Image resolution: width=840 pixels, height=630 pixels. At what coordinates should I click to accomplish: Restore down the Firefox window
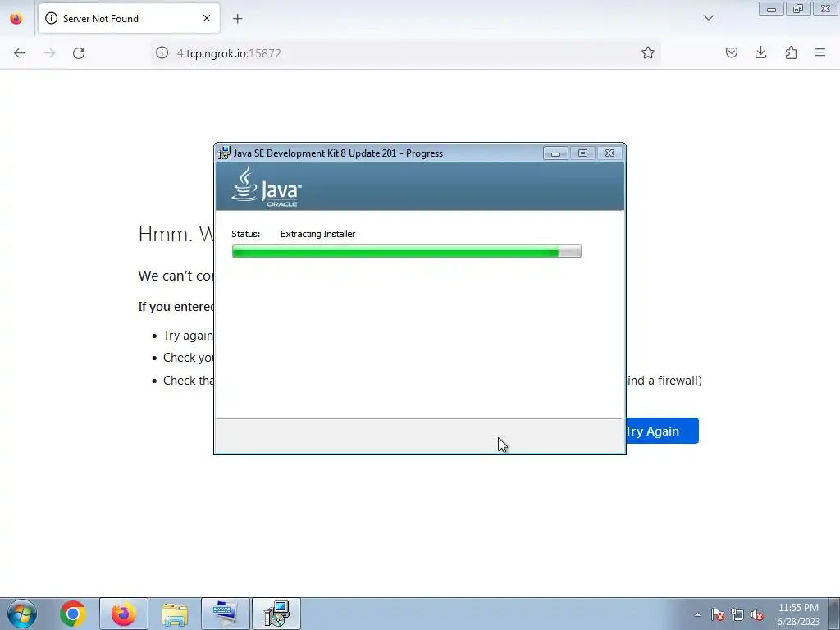[x=798, y=9]
